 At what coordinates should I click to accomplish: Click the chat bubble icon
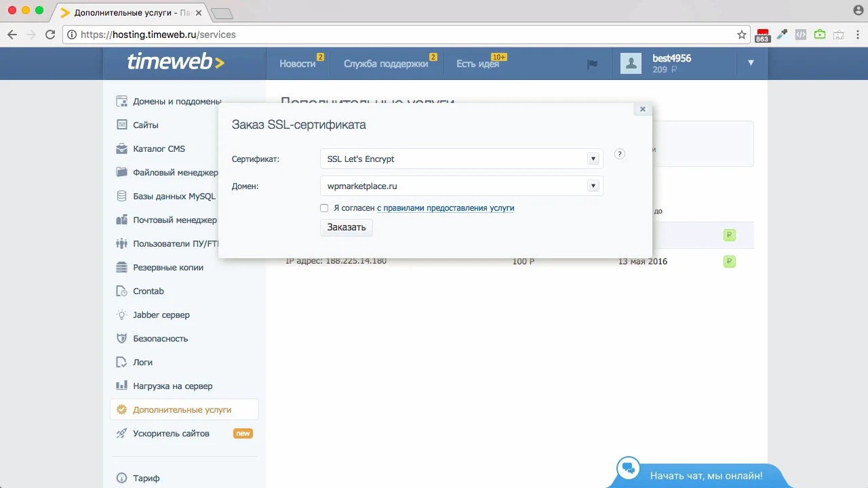629,468
